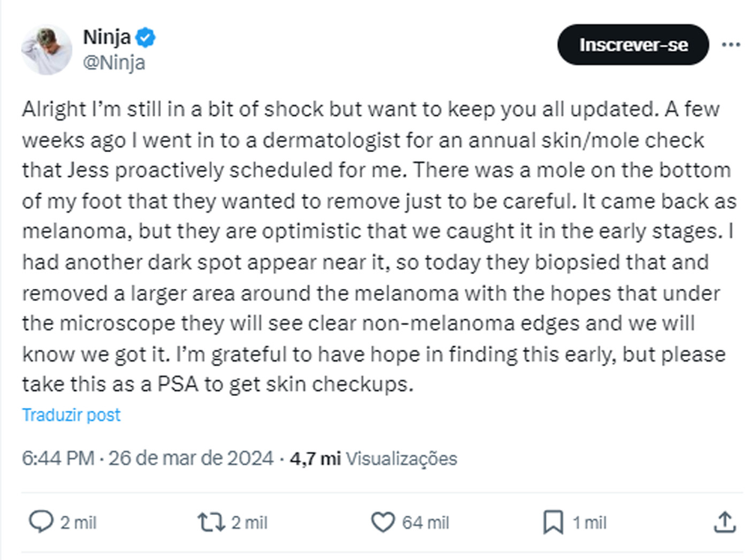
Task: Open the 6:44 PM timestamp link
Action: pos(58,458)
